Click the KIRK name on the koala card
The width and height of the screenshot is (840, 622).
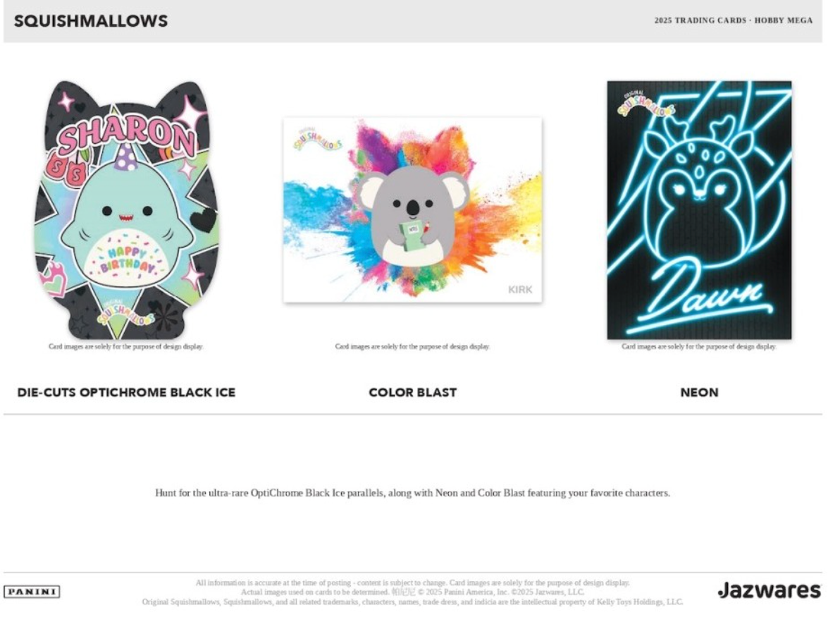click(x=520, y=290)
